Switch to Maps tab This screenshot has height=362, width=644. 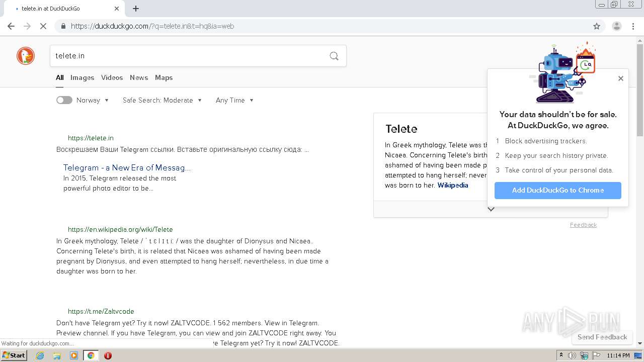(x=164, y=77)
